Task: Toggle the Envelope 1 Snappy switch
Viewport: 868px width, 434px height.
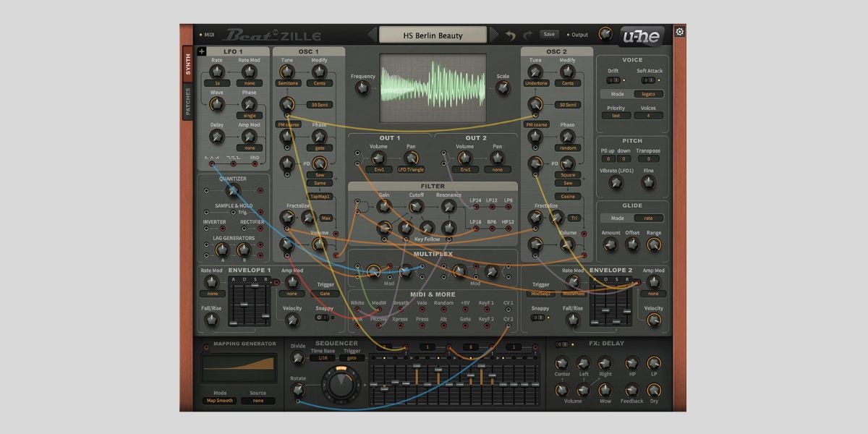Action: coord(323,317)
